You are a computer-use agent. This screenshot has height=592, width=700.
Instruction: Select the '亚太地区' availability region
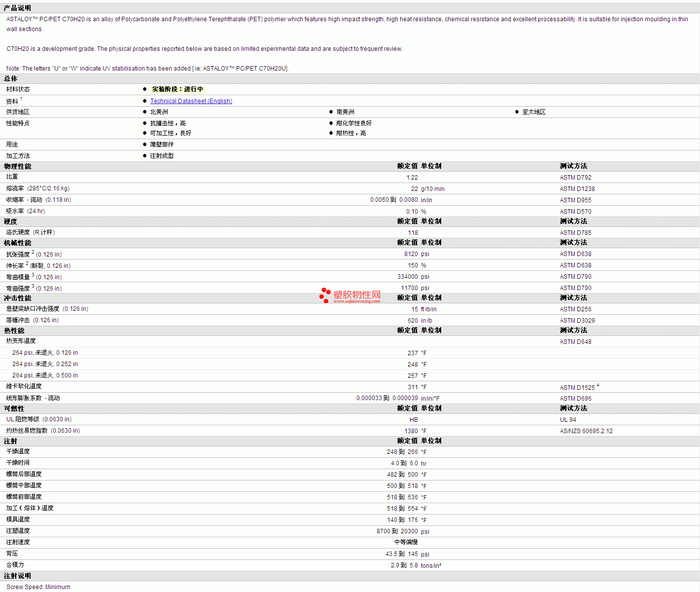(x=534, y=112)
